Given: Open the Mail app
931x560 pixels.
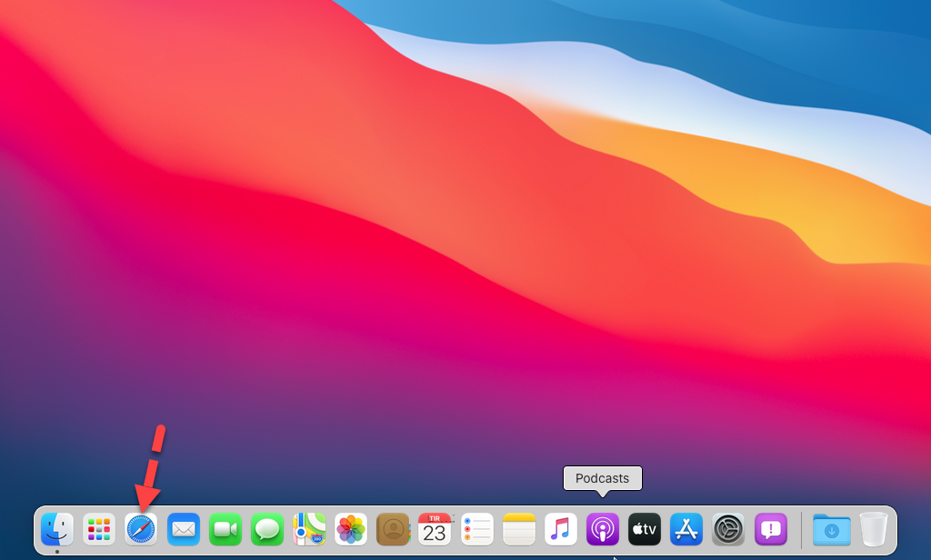Looking at the screenshot, I should coord(184,528).
